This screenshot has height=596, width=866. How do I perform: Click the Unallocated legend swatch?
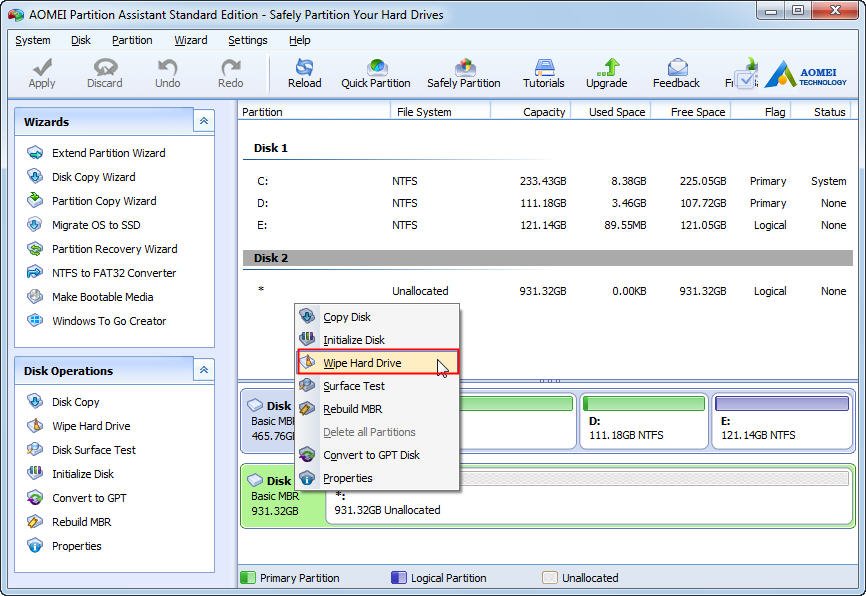550,578
